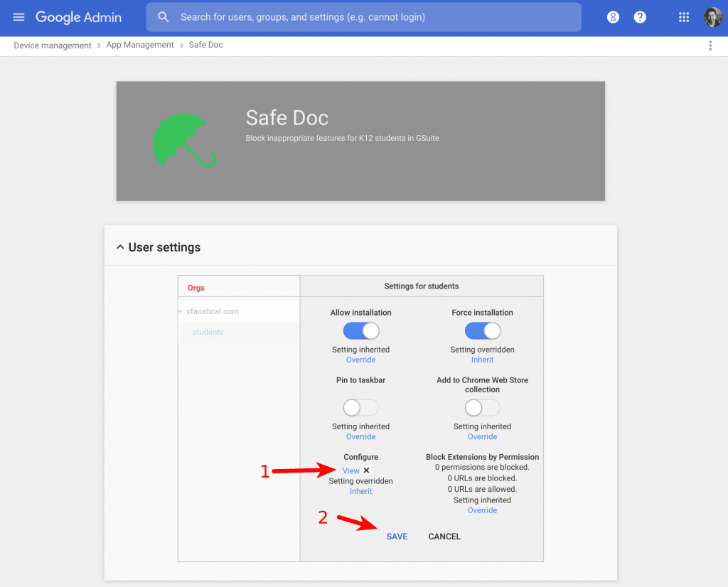This screenshot has height=587, width=728.
Task: Collapse the User settings section
Action: pyautogui.click(x=120, y=247)
